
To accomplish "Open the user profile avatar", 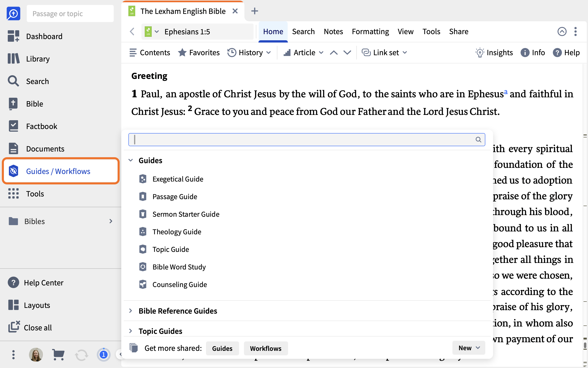I will pyautogui.click(x=36, y=355).
